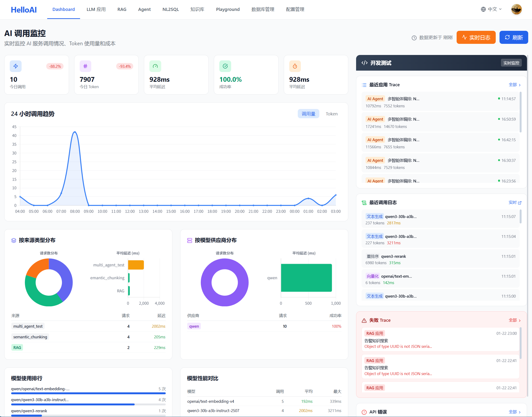Screen dimensions: 532x417
Task: Click the user avatar picture
Action: pos(516,9)
